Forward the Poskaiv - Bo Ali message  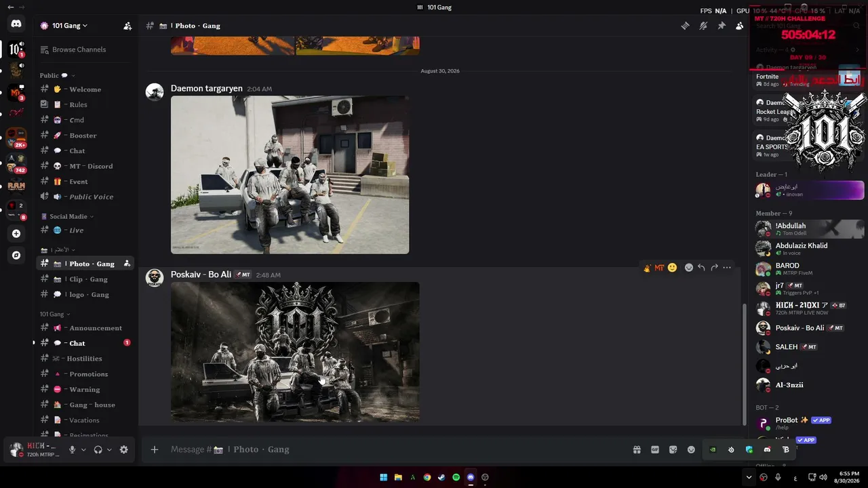[x=714, y=268]
